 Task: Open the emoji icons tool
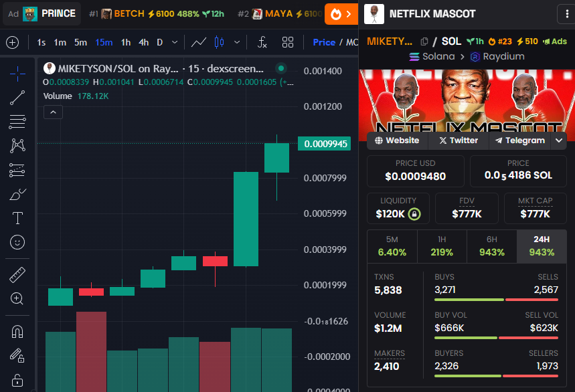(x=17, y=242)
